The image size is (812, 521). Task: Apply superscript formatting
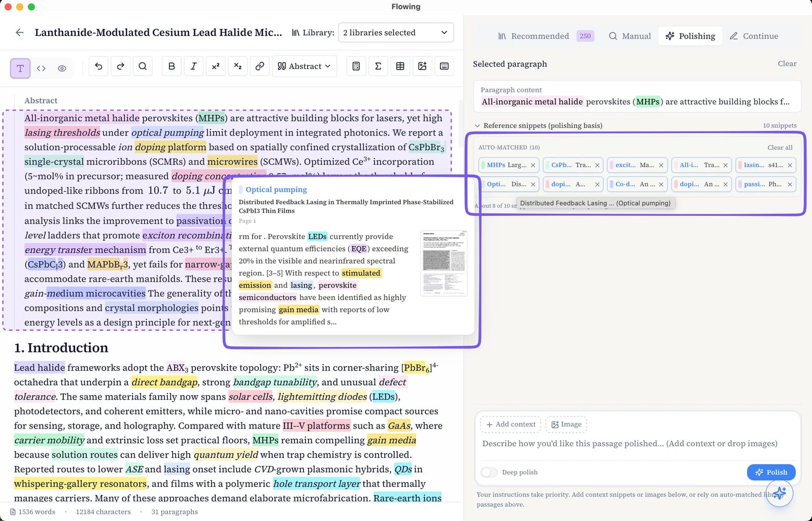(216, 66)
